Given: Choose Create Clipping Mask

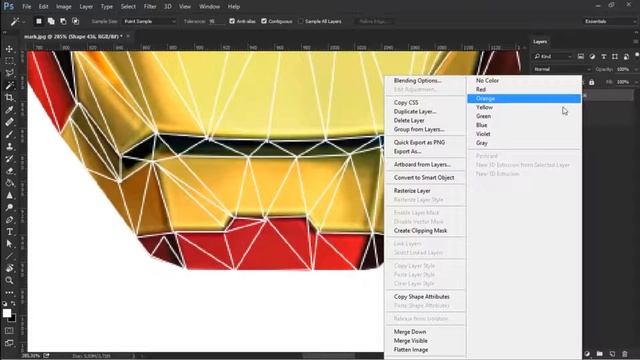Looking at the screenshot, I should [x=420, y=231].
